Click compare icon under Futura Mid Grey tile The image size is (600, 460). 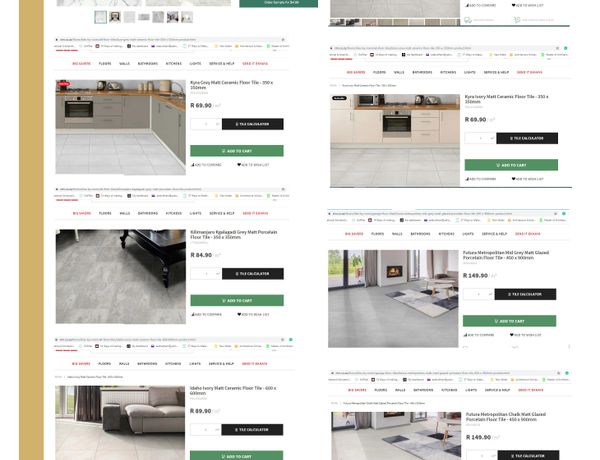[466, 335]
